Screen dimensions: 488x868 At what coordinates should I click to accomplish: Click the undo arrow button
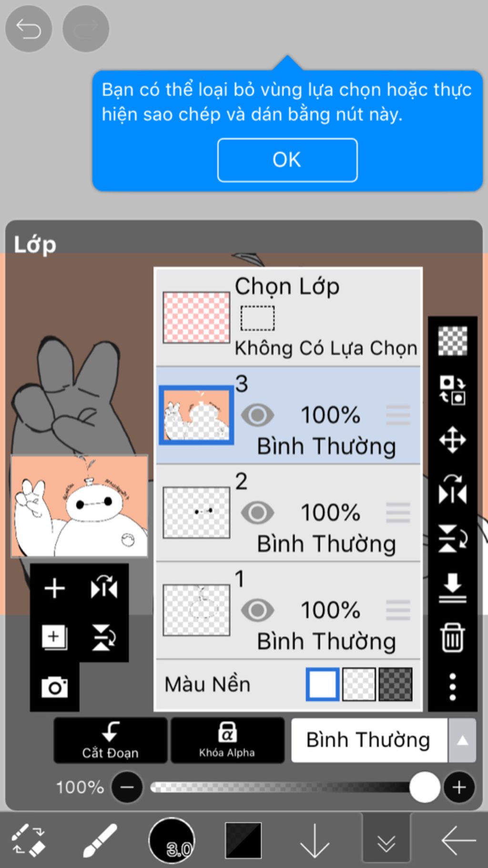click(29, 29)
